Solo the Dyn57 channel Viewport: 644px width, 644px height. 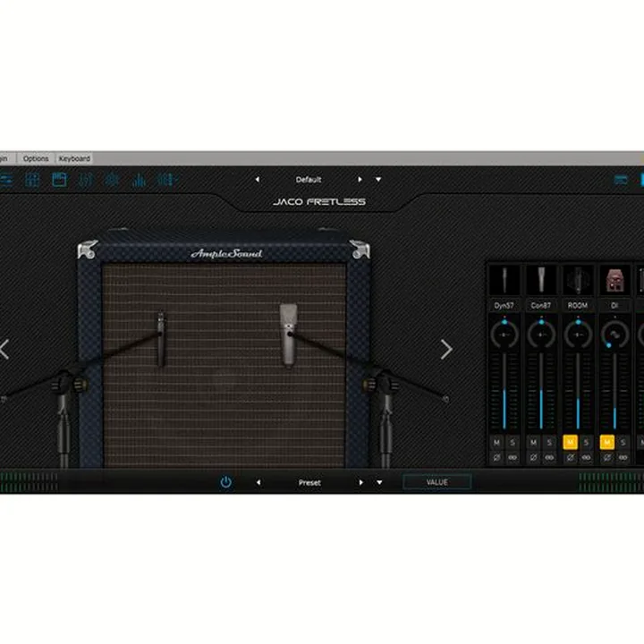click(513, 443)
